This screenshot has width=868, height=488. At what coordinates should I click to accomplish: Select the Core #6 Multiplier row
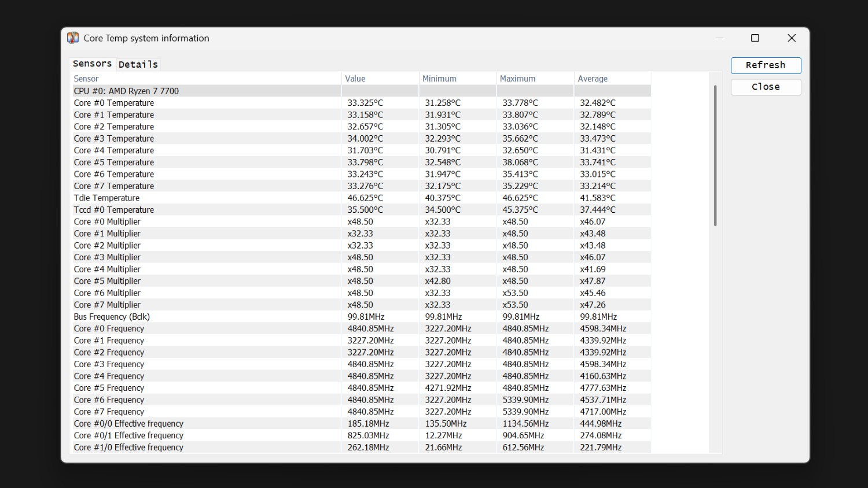(361, 293)
